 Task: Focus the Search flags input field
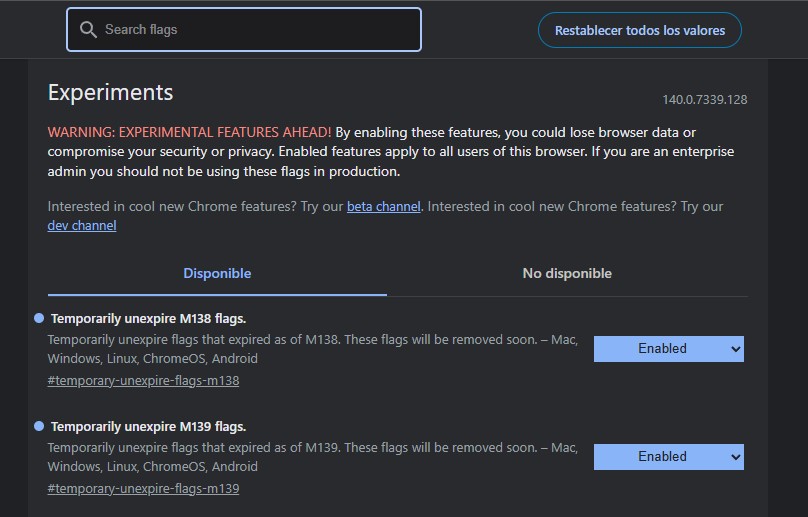coord(255,30)
